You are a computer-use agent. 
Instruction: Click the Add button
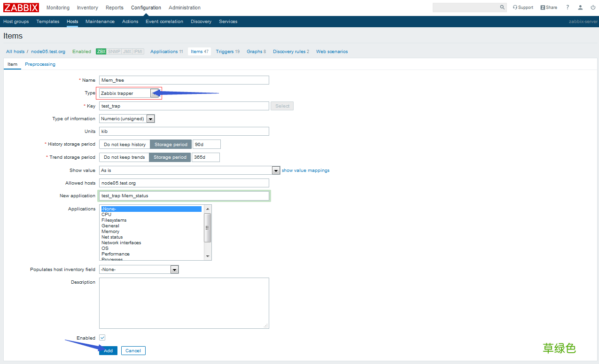click(108, 350)
